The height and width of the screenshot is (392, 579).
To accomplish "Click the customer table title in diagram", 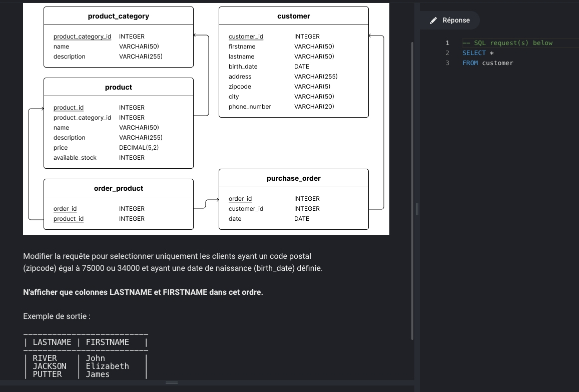I will click(x=294, y=16).
